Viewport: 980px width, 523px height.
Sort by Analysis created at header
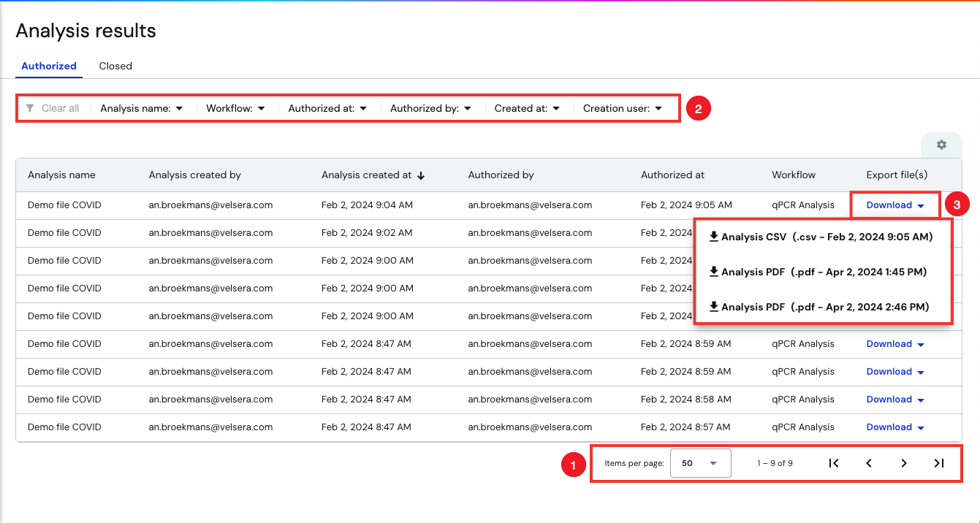tap(366, 175)
